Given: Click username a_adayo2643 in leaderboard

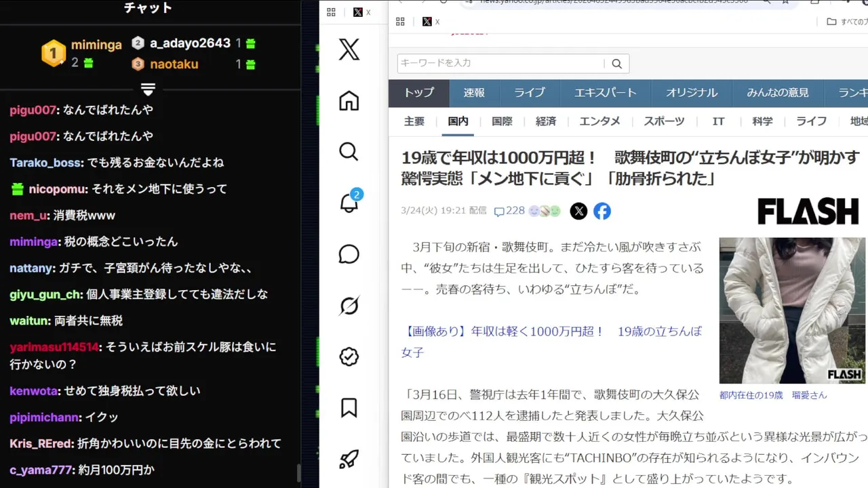Looking at the screenshot, I should click(190, 43).
